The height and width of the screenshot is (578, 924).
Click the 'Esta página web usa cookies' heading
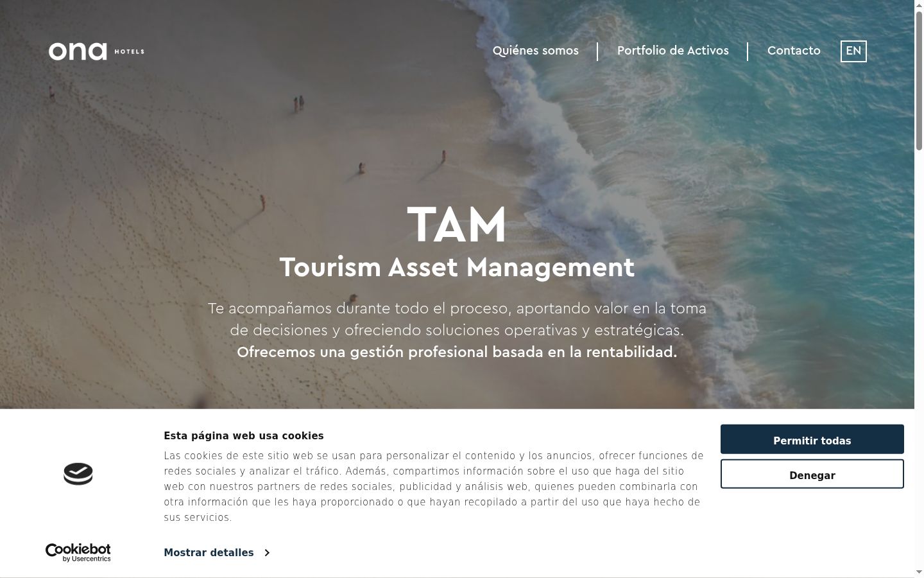[x=244, y=435]
